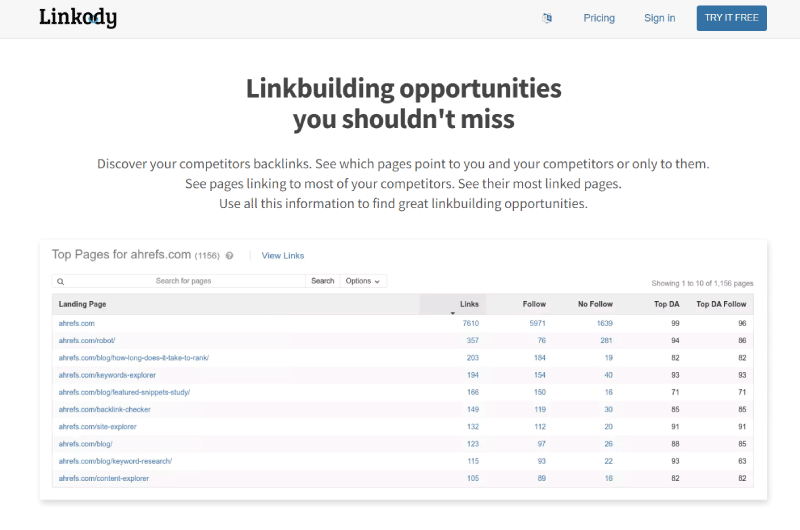Open the language translation icon

coord(547,18)
